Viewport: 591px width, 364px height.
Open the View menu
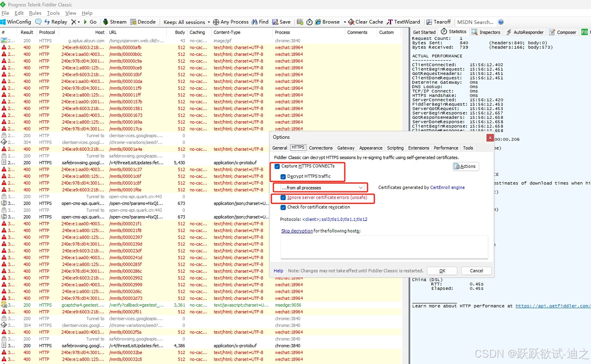click(71, 13)
